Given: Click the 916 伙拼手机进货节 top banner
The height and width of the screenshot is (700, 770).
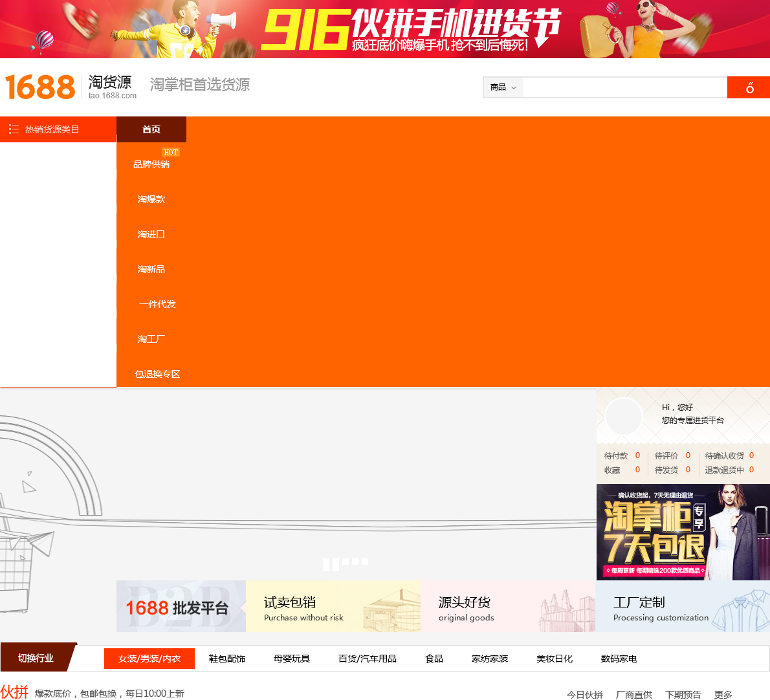Looking at the screenshot, I should pos(385,29).
